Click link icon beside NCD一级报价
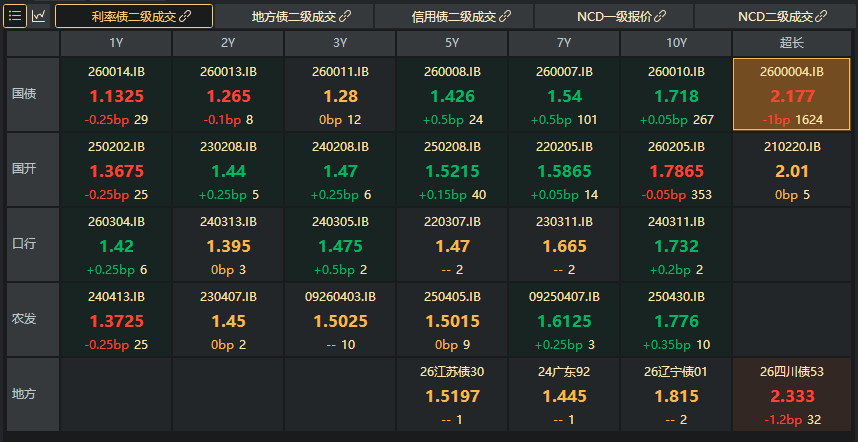The height and width of the screenshot is (442, 858). [x=660, y=16]
